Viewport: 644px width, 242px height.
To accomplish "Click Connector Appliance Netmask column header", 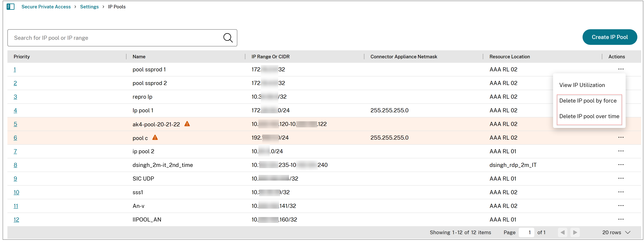I will tap(404, 56).
